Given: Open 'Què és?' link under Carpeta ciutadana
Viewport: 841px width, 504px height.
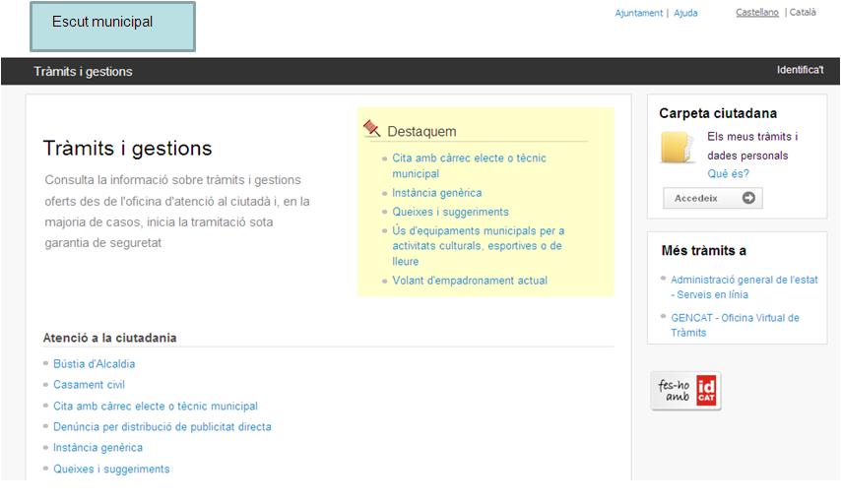Looking at the screenshot, I should 728,174.
